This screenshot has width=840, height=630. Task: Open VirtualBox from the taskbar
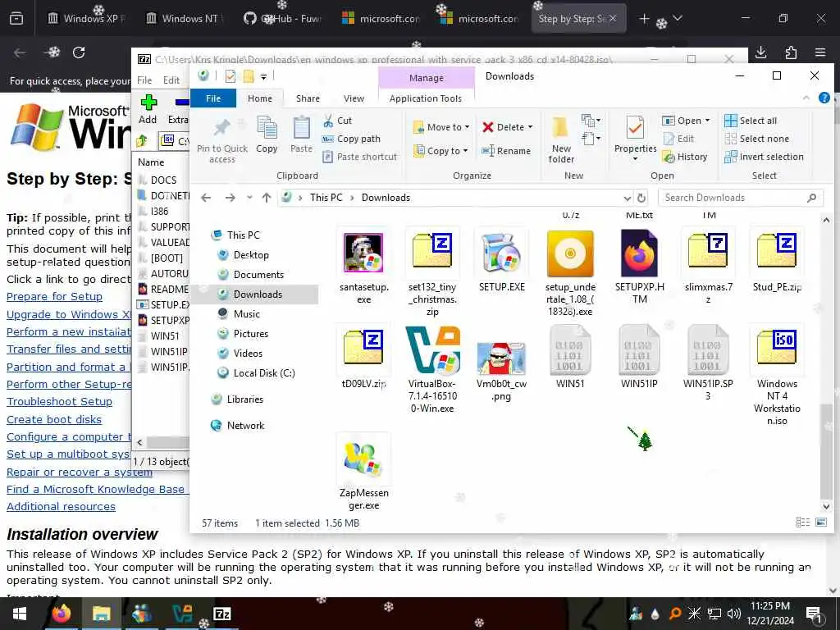(x=182, y=614)
